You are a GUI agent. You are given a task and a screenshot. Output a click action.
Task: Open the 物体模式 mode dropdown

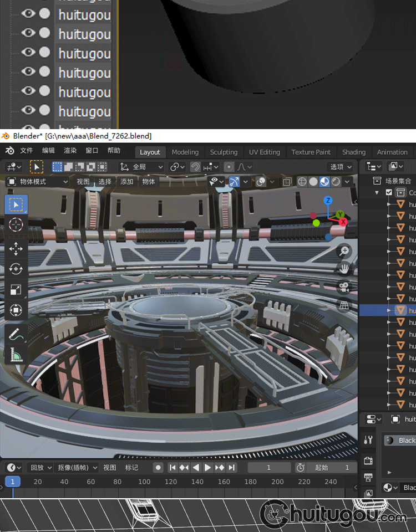click(x=38, y=182)
